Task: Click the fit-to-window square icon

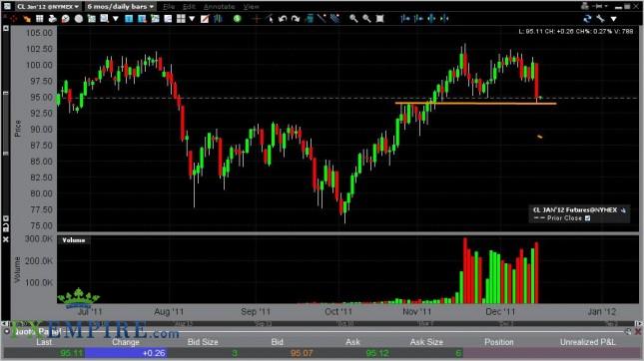Action: pyautogui.click(x=380, y=19)
